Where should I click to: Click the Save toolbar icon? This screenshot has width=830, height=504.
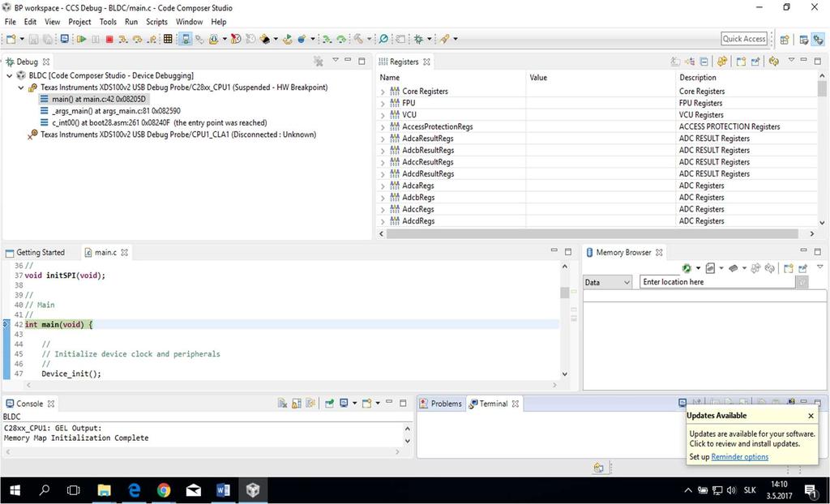point(34,39)
